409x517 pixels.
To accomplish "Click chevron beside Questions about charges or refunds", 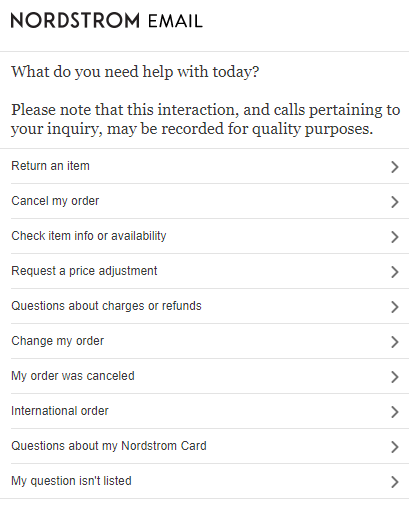I will pos(395,307).
